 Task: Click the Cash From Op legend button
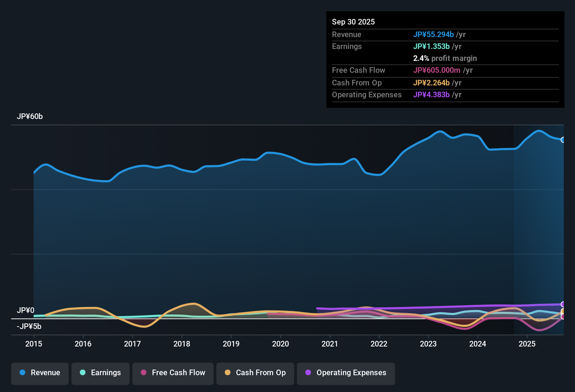(255, 373)
